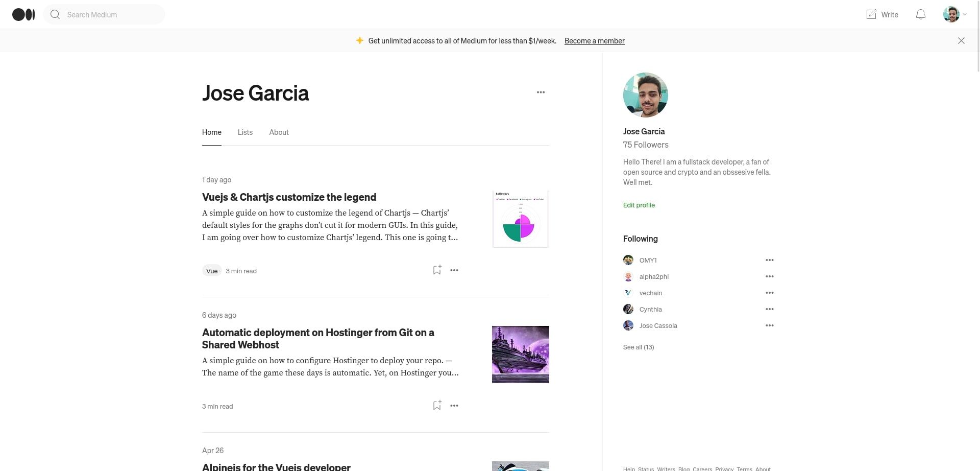This screenshot has width=980, height=471.
Task: Open the notifications bell
Action: pos(920,14)
